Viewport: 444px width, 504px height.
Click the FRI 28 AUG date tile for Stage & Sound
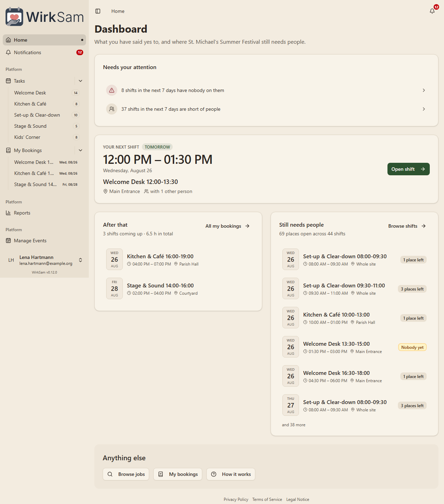114,288
